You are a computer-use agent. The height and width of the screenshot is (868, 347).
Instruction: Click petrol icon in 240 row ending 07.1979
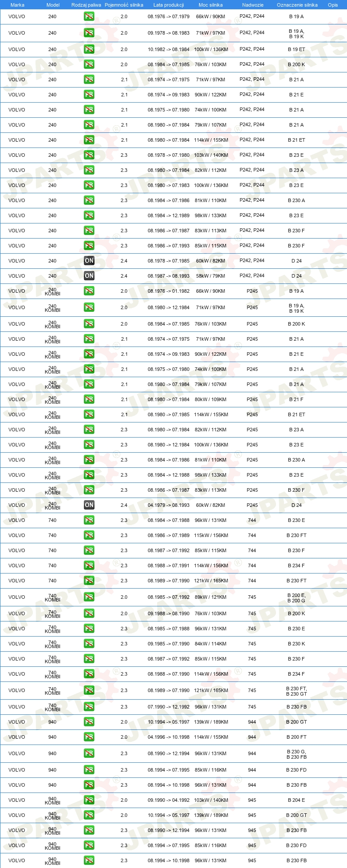click(89, 16)
